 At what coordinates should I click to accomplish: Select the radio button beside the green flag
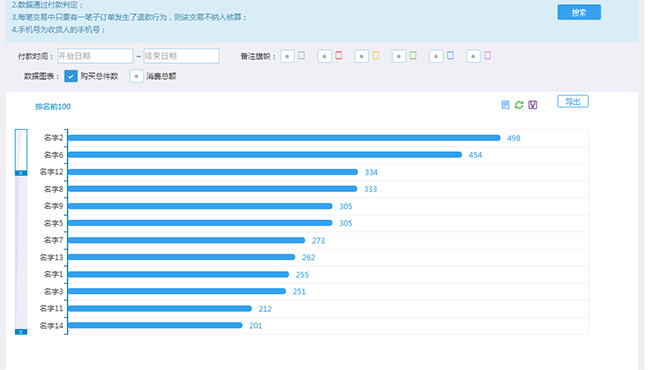[399, 56]
